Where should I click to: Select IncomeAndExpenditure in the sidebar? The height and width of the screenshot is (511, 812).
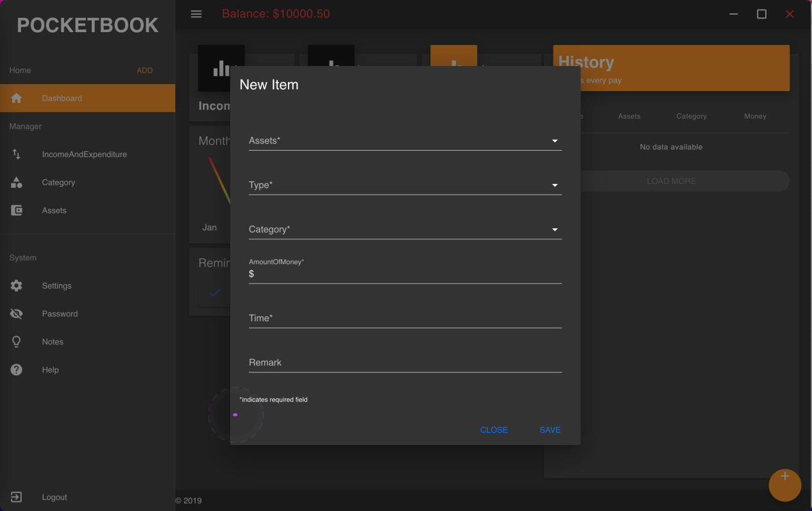(x=84, y=155)
